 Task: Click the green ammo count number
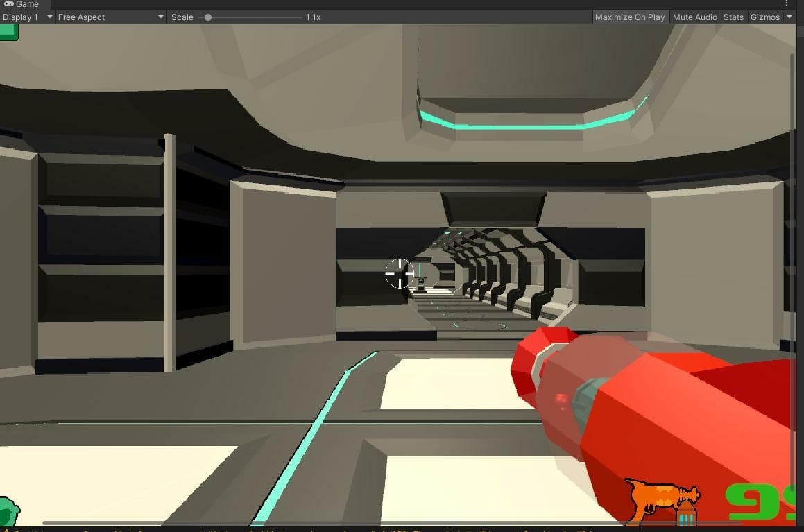tap(760, 501)
